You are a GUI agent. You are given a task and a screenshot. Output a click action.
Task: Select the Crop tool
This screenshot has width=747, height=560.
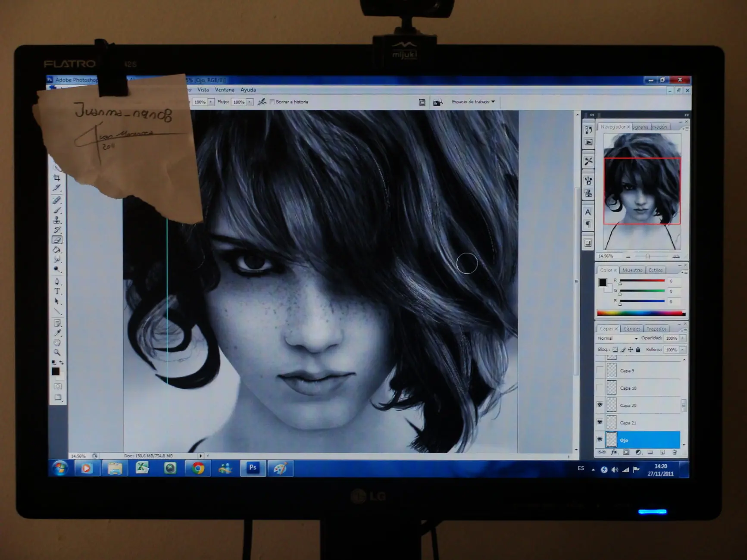coord(57,178)
